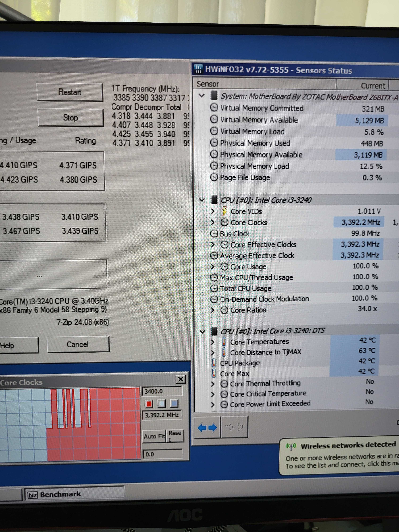Expand the Core Clocks sensor row
Viewport: 399px width, 532px height.
pos(212,222)
